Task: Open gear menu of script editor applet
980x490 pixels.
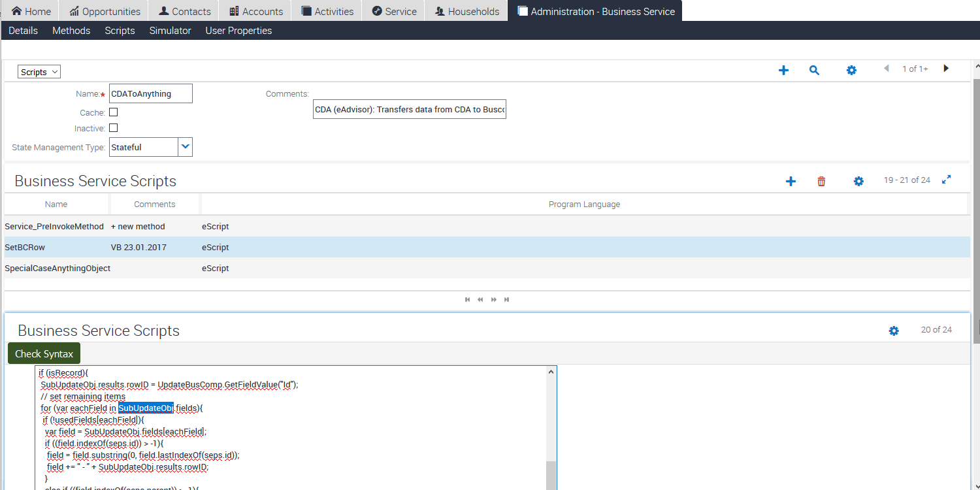Action: (x=894, y=331)
